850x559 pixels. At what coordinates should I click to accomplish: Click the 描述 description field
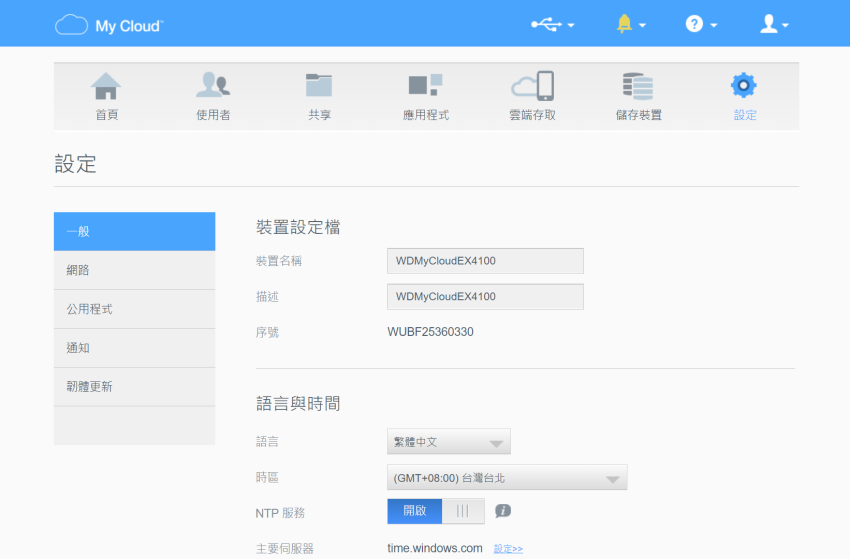click(485, 297)
